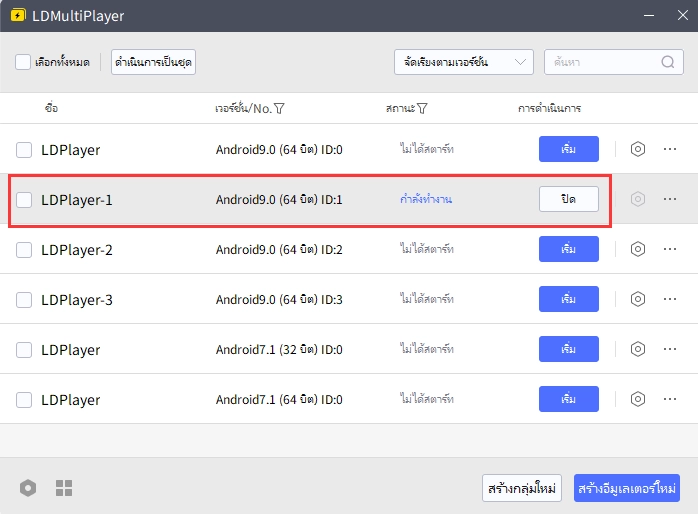
Task: Focus the ค้นหา search input field
Action: pos(613,62)
